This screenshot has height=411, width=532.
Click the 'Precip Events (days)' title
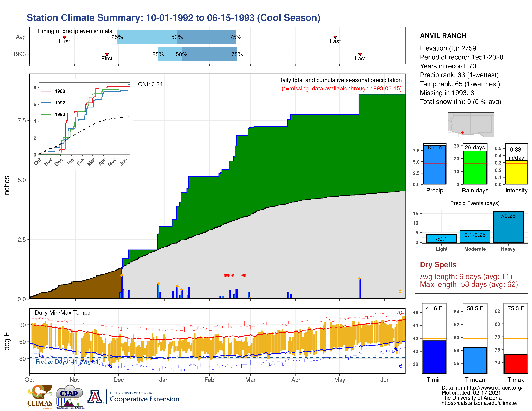pyautogui.click(x=475, y=203)
